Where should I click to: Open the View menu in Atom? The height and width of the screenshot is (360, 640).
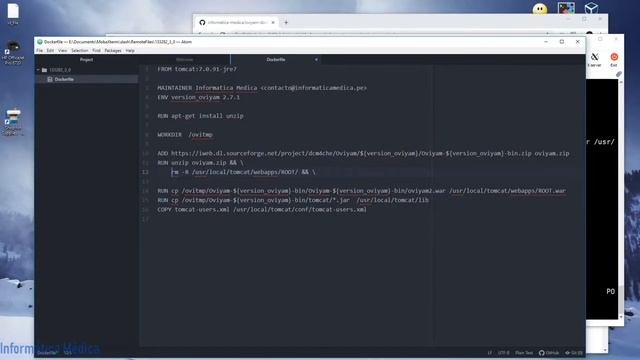62,51
